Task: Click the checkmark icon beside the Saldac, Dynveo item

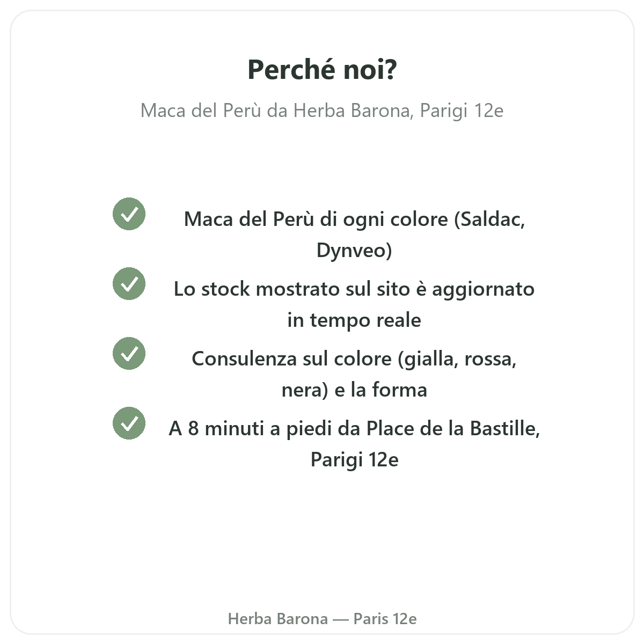Action: pos(129,214)
